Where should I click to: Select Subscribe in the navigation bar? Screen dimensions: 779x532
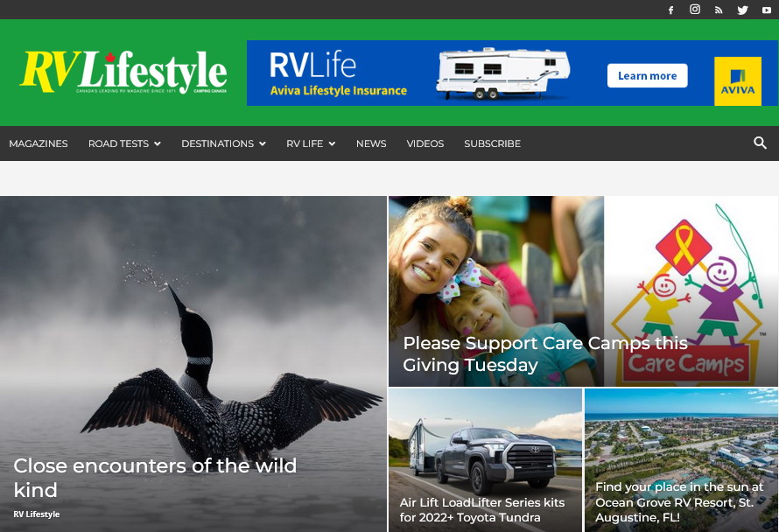pyautogui.click(x=492, y=143)
